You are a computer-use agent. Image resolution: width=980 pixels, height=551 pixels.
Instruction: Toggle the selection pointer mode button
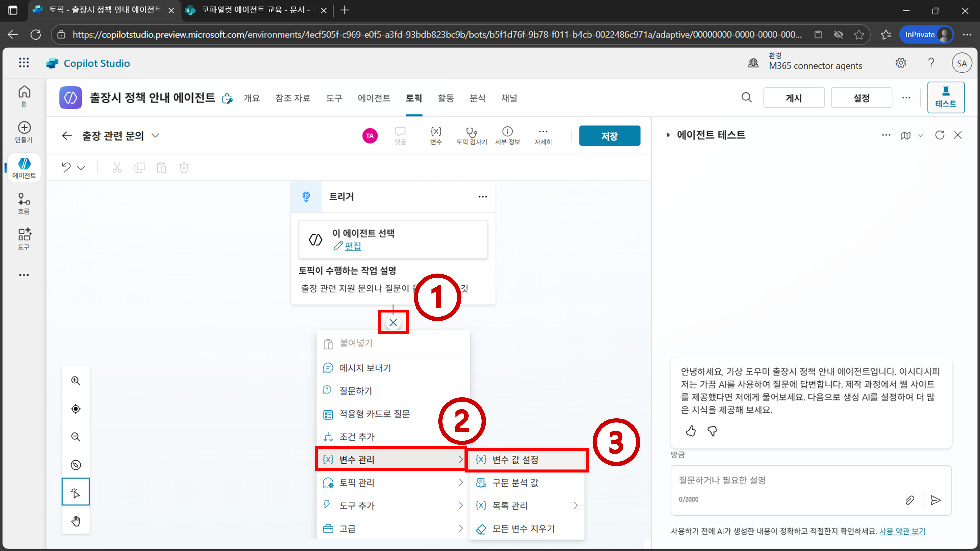pos(76,492)
